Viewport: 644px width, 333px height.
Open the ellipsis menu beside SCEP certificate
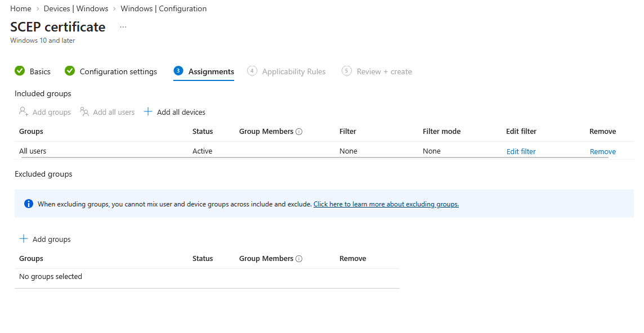click(x=123, y=27)
